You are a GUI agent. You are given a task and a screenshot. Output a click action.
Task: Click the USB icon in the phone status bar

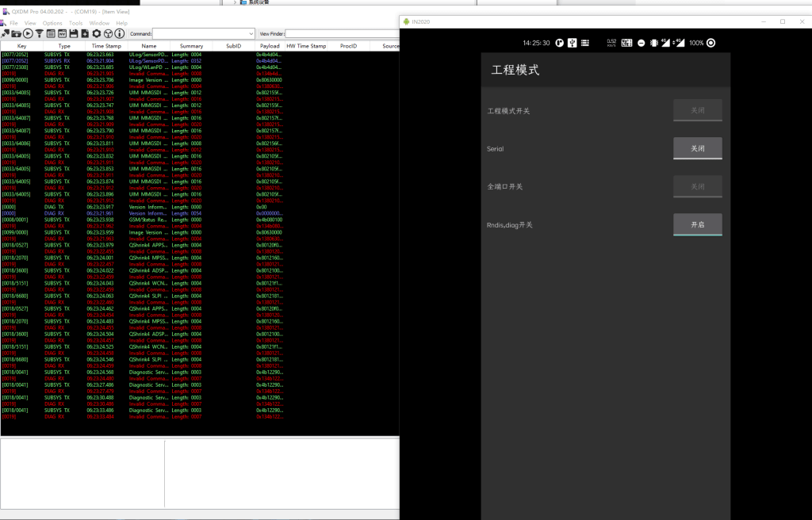[571, 43]
